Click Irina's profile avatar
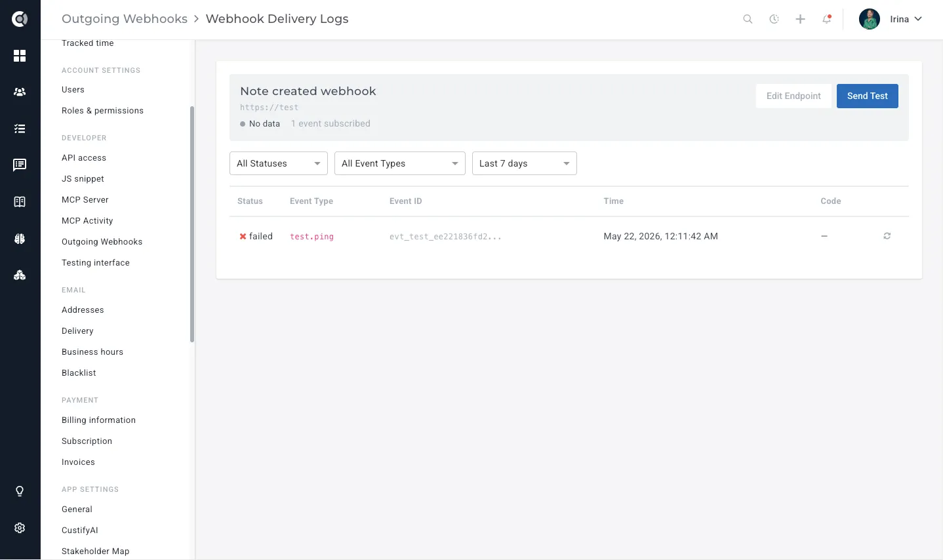The image size is (943, 560). [870, 19]
